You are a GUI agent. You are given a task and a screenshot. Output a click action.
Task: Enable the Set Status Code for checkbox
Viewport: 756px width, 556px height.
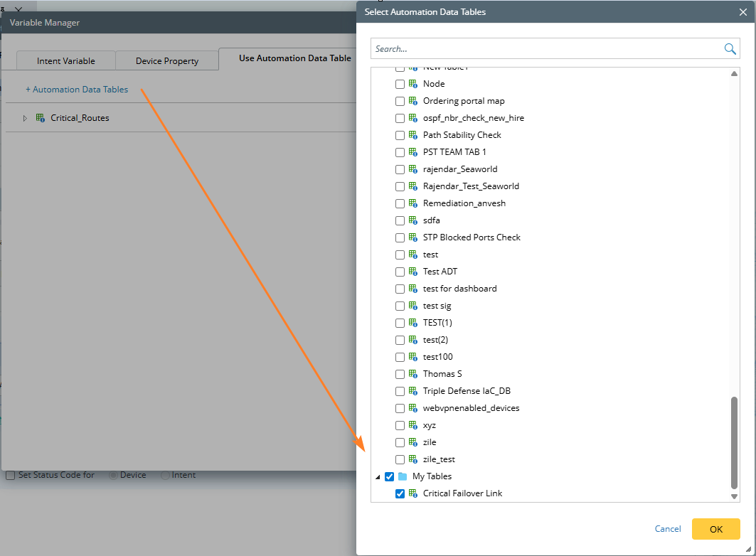(10, 475)
